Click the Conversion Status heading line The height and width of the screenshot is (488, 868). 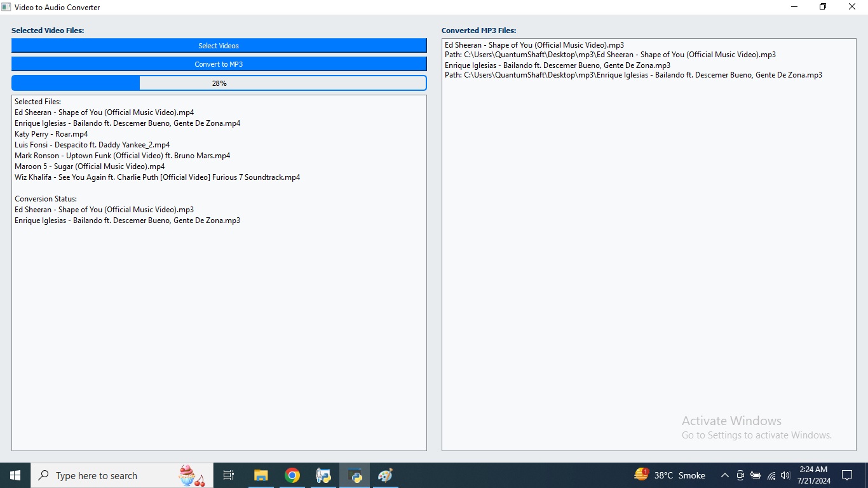(x=46, y=199)
